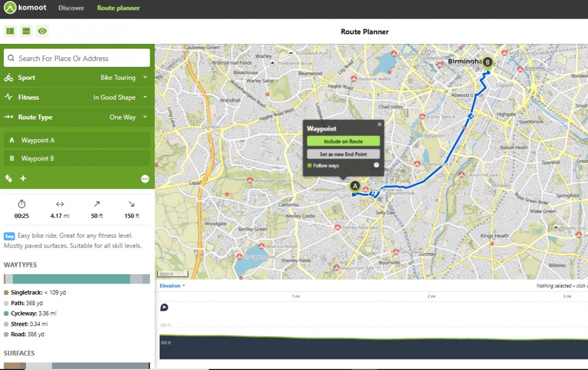Click the komoot logo in header

pos(26,8)
